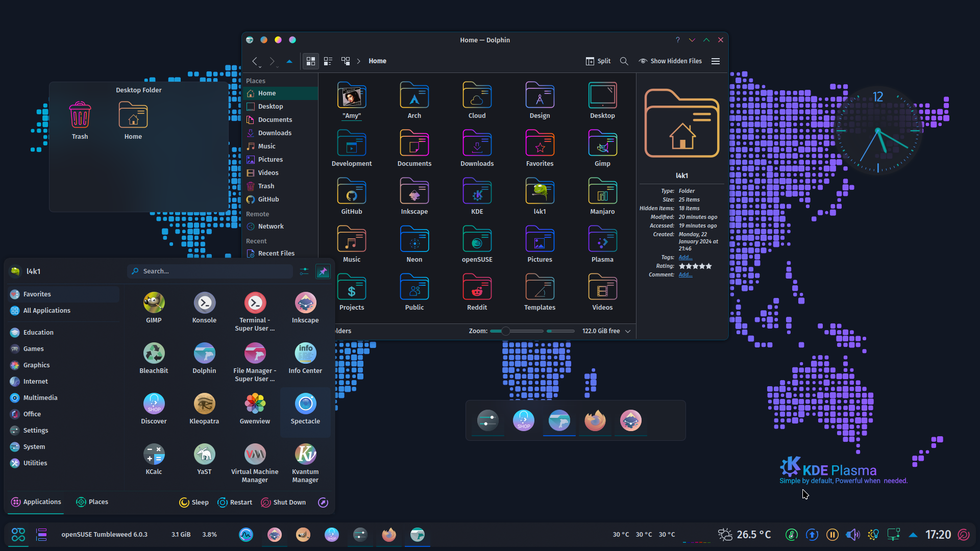Open the volume control in system tray

(x=852, y=535)
